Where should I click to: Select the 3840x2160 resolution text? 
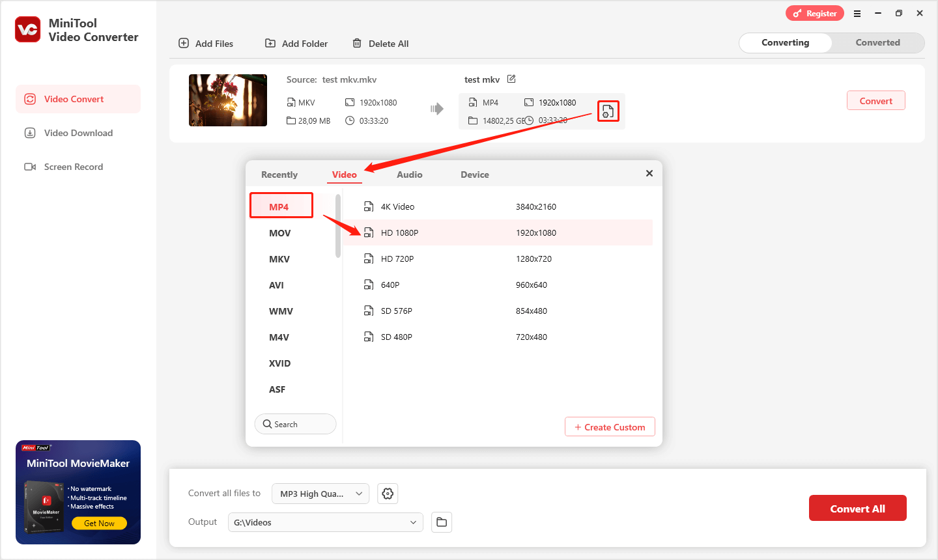[x=536, y=206]
